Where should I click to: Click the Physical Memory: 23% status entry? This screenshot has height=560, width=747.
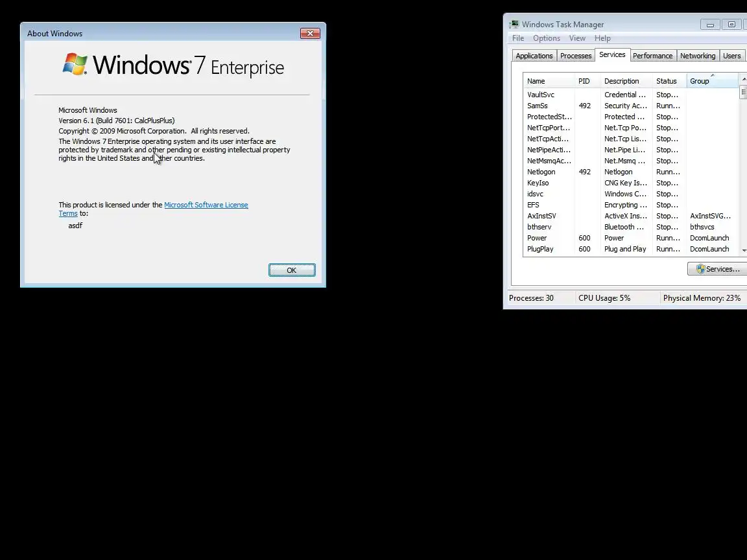coord(702,298)
